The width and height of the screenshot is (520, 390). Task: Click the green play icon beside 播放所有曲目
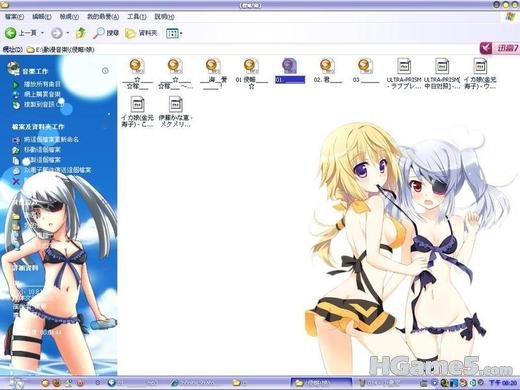tap(15, 84)
